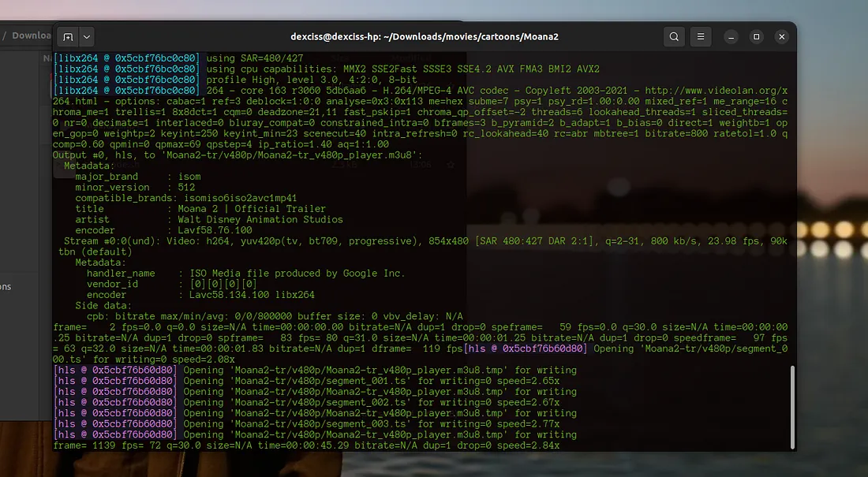Screen dimensions: 868x477
Task: Click the terminal title showing ~/Downloads/movies/cartoons/Moana2
Action: (425, 36)
